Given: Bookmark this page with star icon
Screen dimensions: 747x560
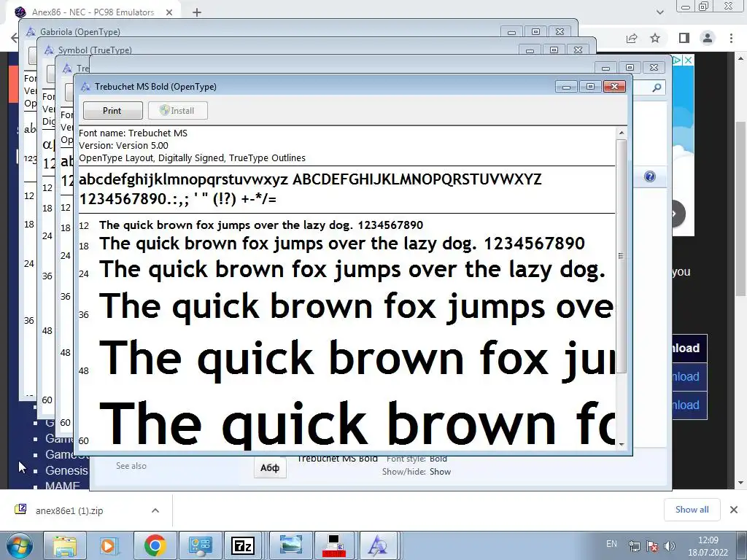Looking at the screenshot, I should click(655, 38).
